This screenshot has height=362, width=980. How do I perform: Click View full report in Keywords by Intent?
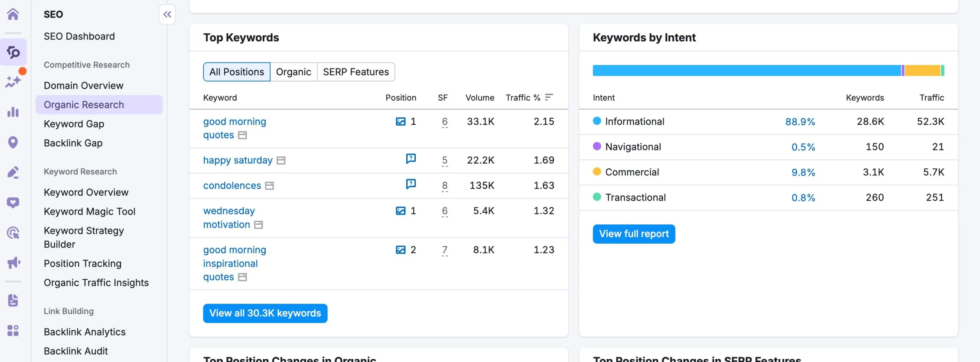(x=634, y=234)
